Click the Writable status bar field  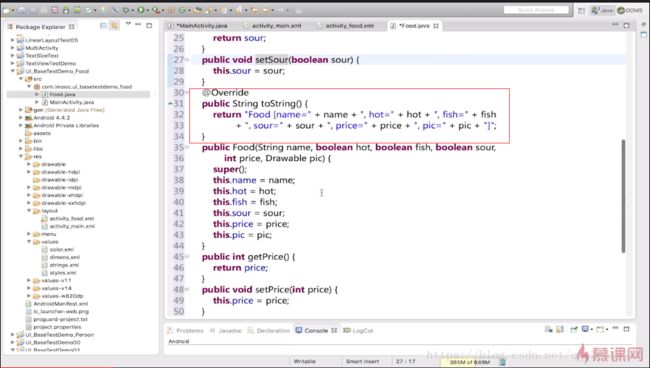[305, 361]
